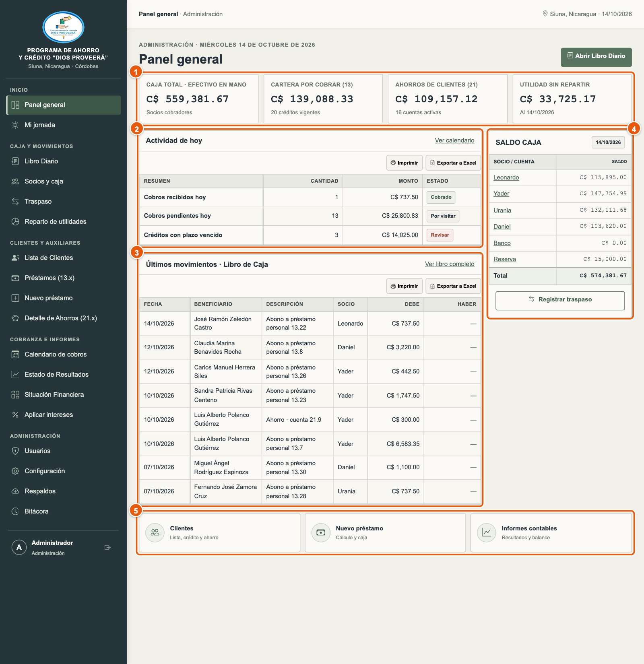Click the Calendario de cobros calendar icon
The image size is (644, 664).
(x=15, y=354)
